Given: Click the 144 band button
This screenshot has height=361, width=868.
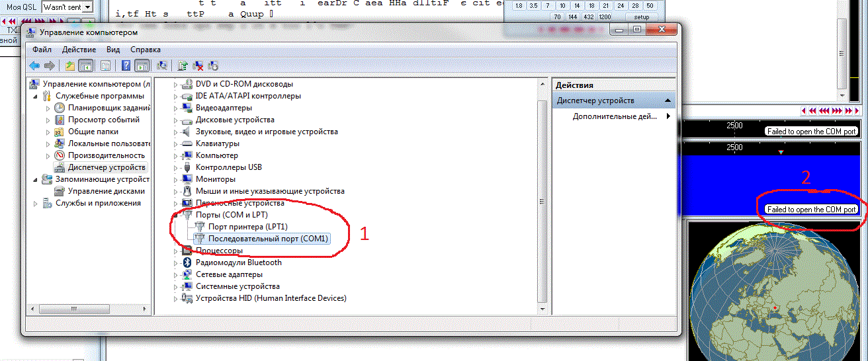Looking at the screenshot, I should tap(573, 17).
